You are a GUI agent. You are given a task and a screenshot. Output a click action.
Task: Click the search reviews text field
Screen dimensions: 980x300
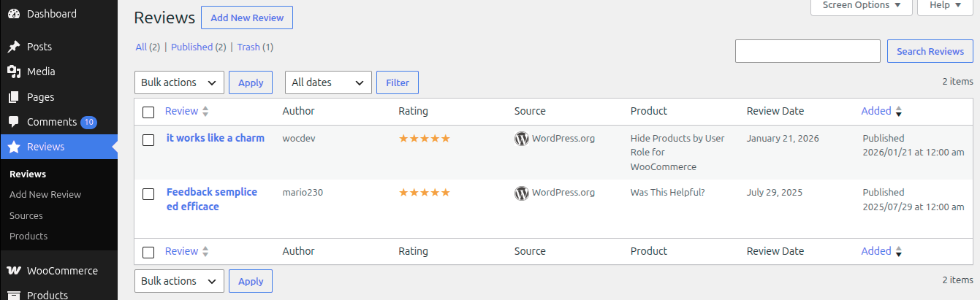(x=808, y=51)
